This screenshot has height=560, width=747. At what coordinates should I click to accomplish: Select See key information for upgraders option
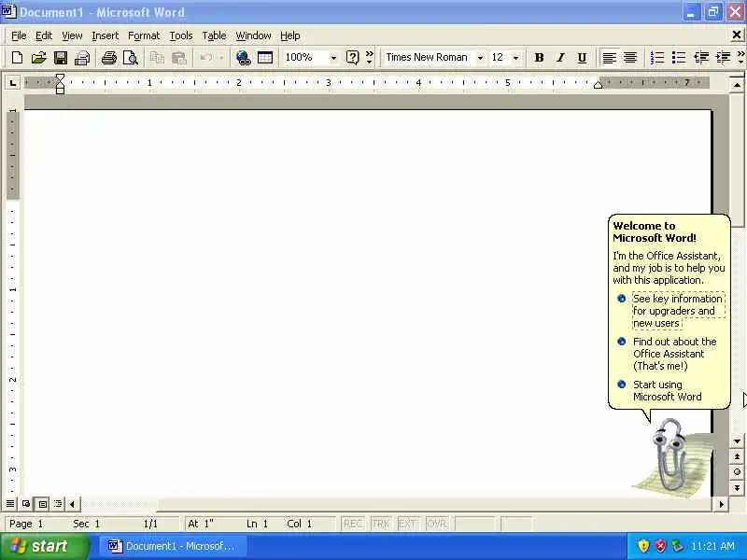pos(679,311)
